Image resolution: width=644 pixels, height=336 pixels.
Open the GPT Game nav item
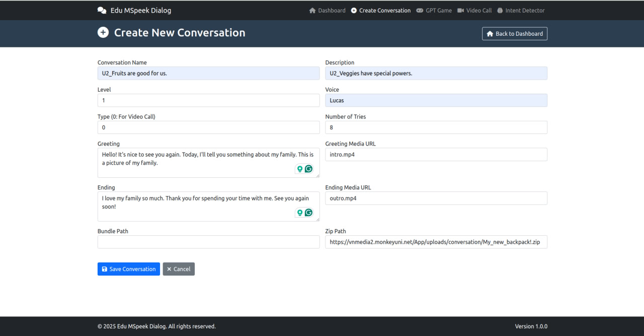pos(434,10)
